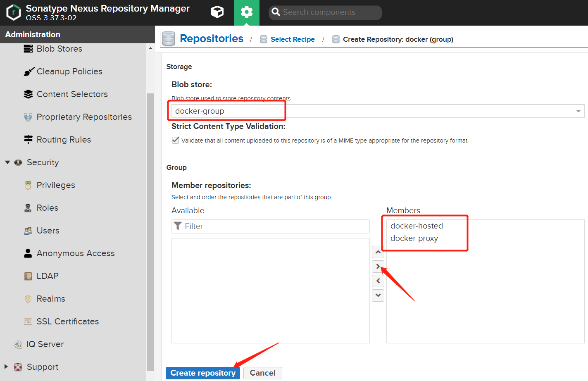588x381 pixels.
Task: Open the LDAP settings
Action: (48, 276)
